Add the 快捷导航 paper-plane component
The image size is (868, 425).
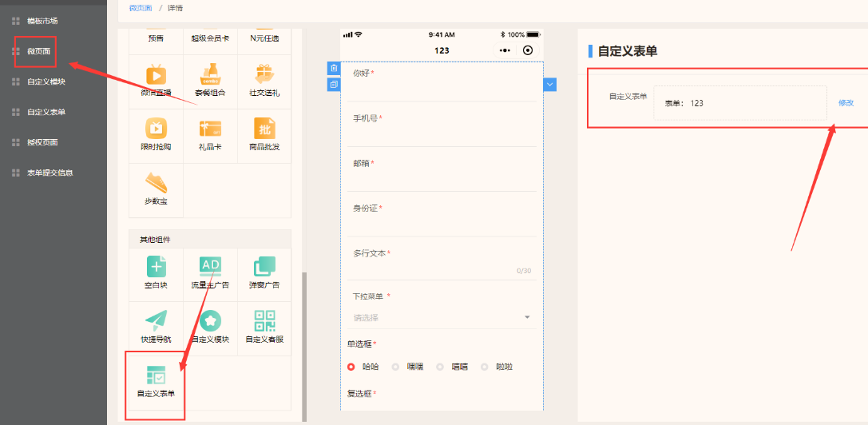(156, 328)
